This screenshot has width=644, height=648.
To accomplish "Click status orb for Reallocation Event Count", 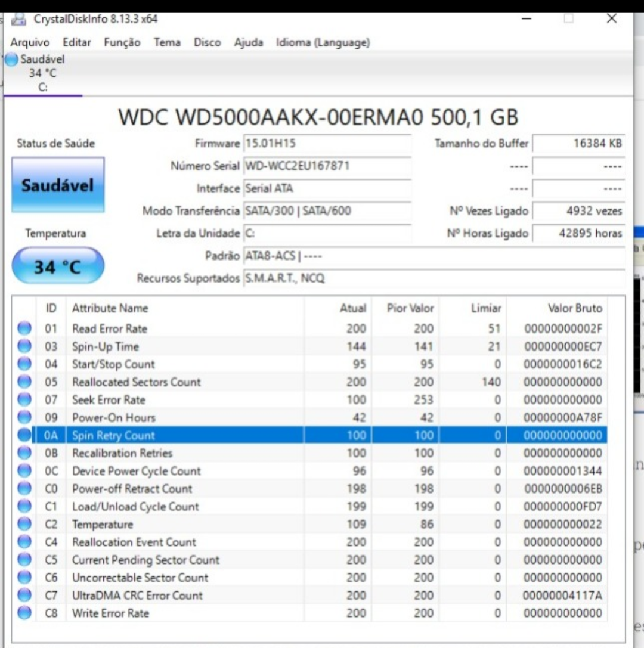I will (24, 542).
